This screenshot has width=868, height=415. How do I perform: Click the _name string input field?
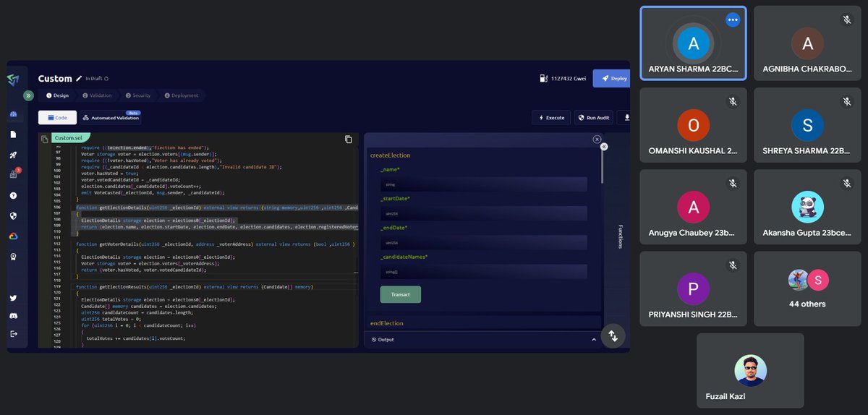pyautogui.click(x=484, y=184)
